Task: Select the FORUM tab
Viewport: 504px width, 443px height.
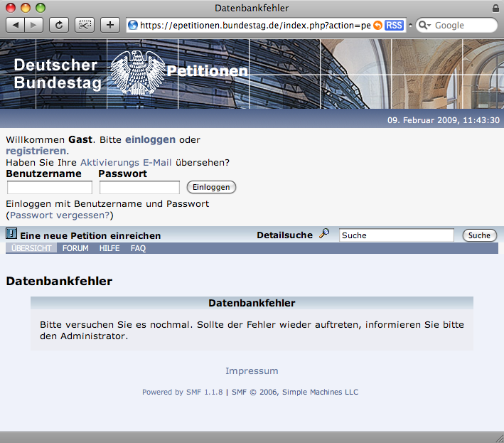Action: coord(75,248)
